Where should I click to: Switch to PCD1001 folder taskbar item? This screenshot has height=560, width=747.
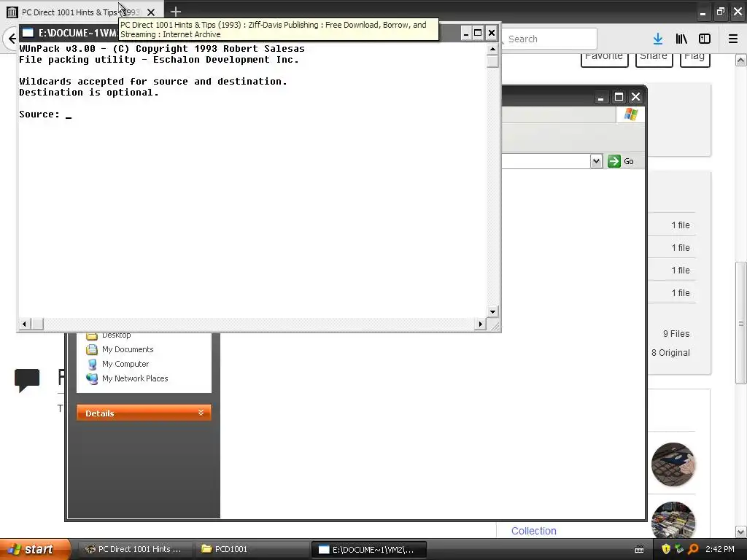[x=252, y=549]
